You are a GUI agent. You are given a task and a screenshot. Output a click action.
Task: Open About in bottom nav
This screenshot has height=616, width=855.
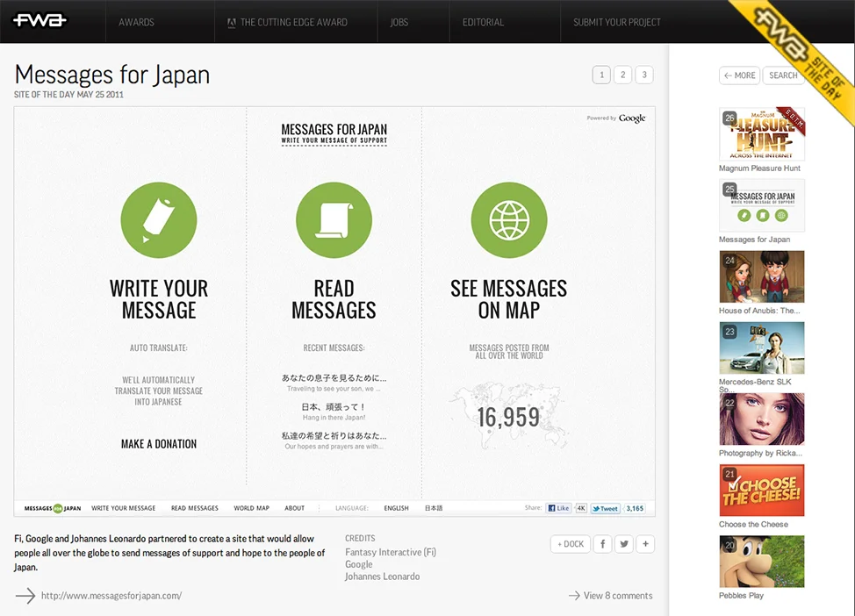click(294, 508)
